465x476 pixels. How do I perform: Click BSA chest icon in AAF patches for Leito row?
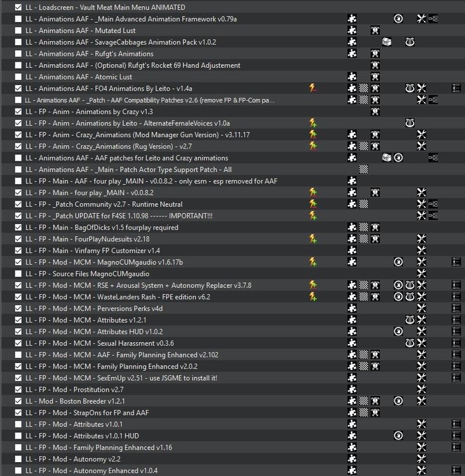387,158
